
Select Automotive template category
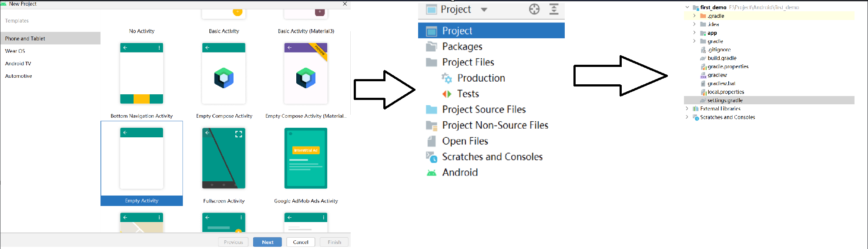coord(19,76)
